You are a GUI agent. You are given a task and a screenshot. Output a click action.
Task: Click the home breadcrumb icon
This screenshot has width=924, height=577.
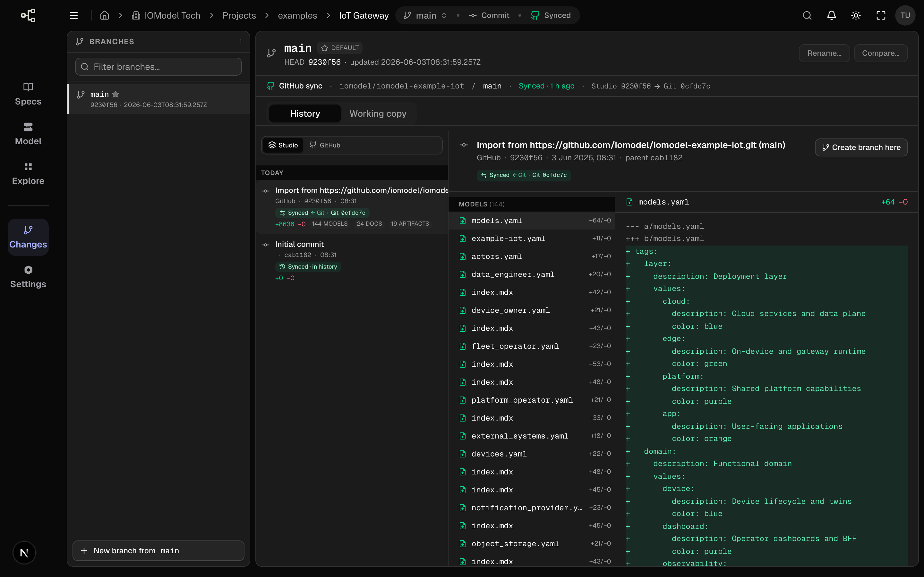pos(104,16)
